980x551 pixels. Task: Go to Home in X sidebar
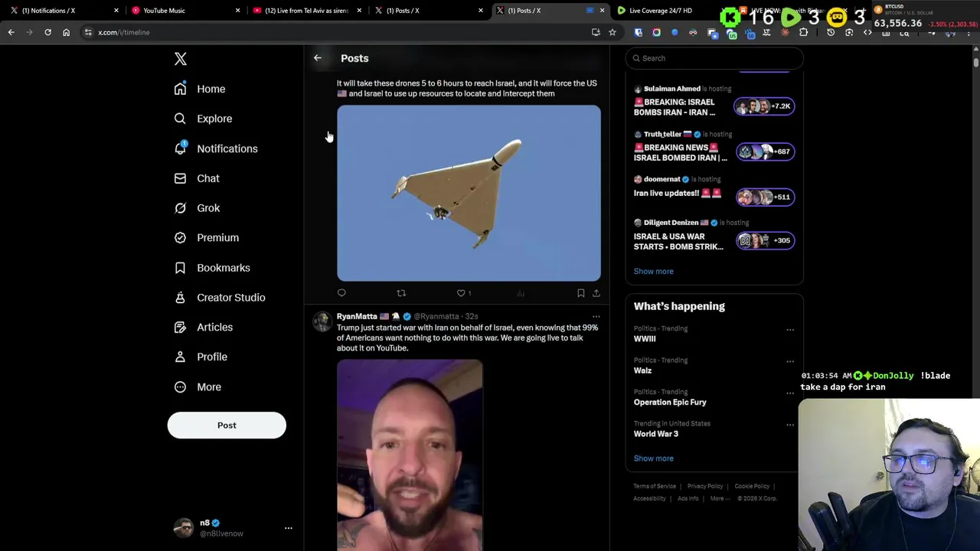(200, 89)
